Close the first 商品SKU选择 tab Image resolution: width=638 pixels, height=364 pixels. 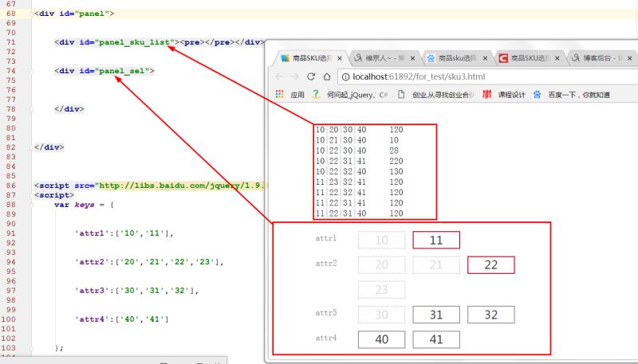click(340, 58)
